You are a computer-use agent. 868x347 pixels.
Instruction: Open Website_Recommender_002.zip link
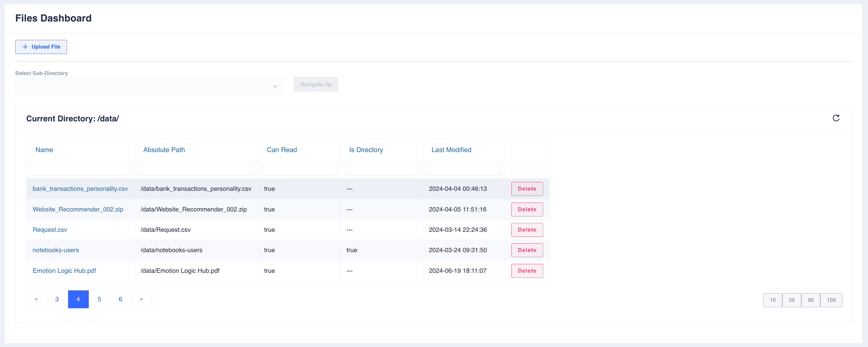pos(78,209)
